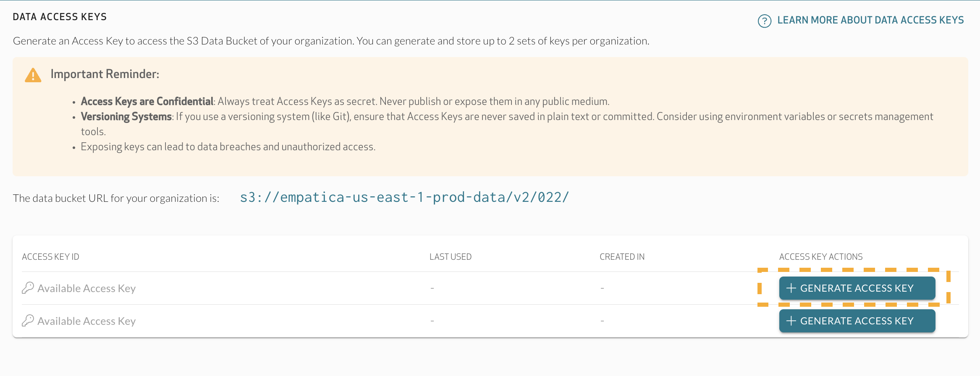980x376 pixels.
Task: Click the ACCESS KEY ACTIONS column header
Action: point(821,257)
